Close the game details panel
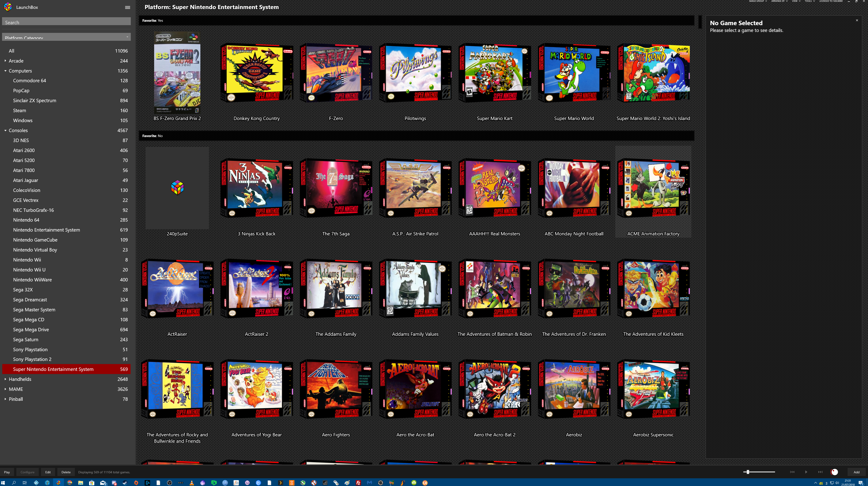Image resolution: width=868 pixels, height=486 pixels. point(857,21)
